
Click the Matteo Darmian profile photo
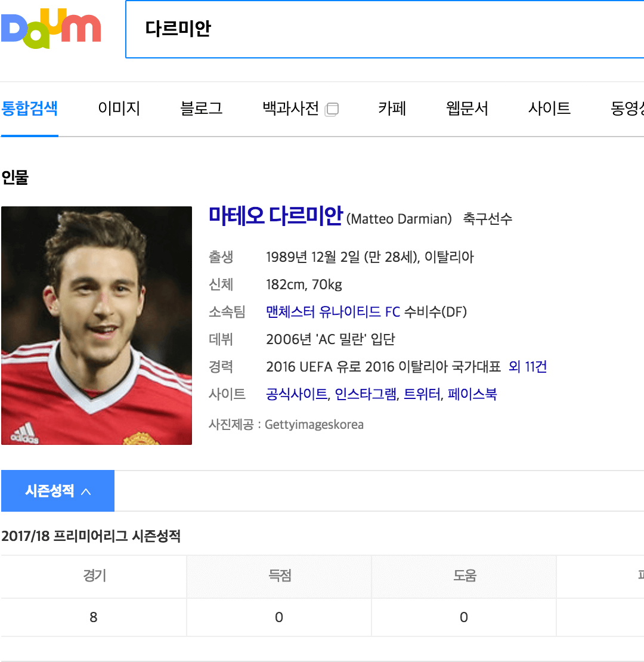pyautogui.click(x=97, y=326)
